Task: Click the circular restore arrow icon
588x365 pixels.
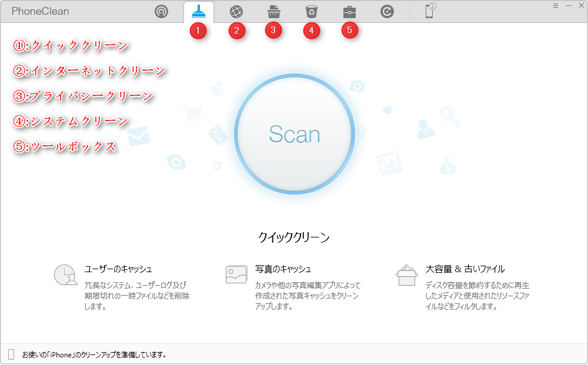Action: pos(387,12)
